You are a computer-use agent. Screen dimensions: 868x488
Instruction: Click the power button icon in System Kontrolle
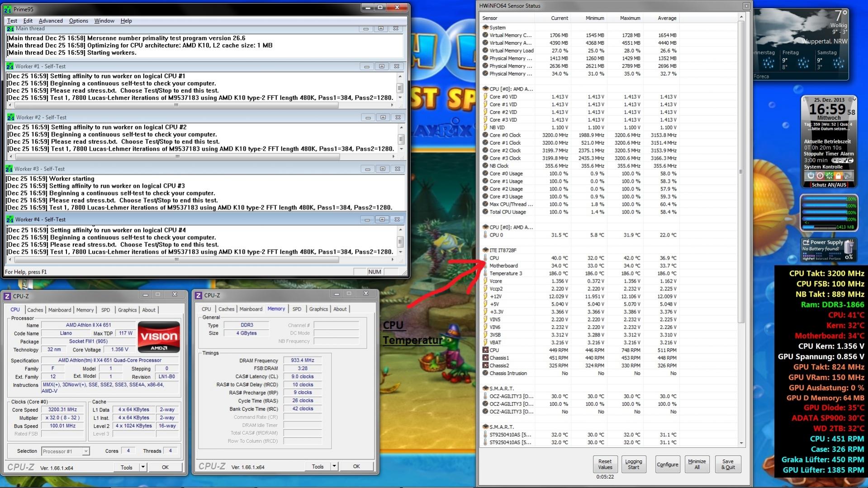click(811, 175)
